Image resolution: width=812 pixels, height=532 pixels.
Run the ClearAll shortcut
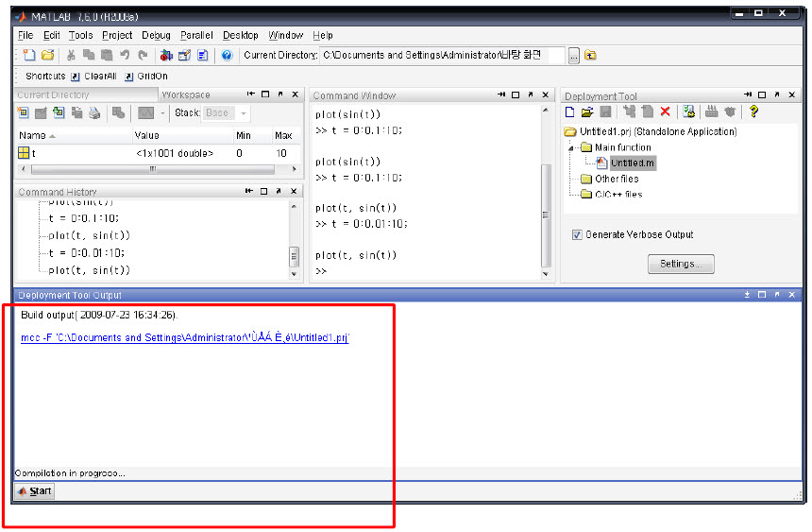[93, 77]
